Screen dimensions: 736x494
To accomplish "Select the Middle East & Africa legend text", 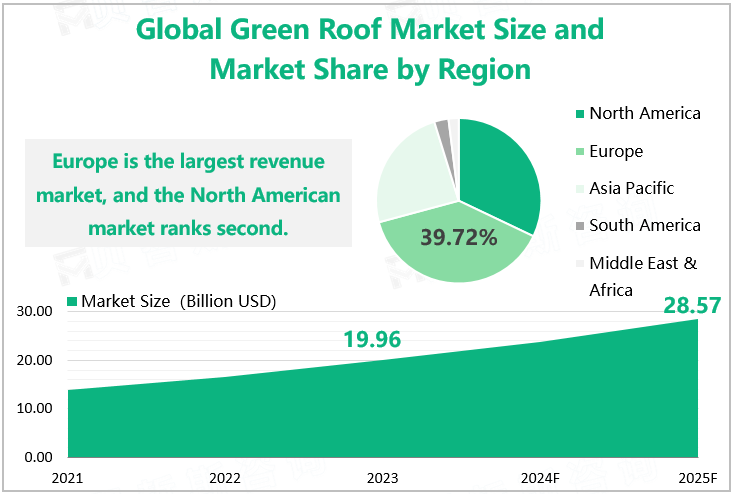I will pyautogui.click(x=642, y=276).
